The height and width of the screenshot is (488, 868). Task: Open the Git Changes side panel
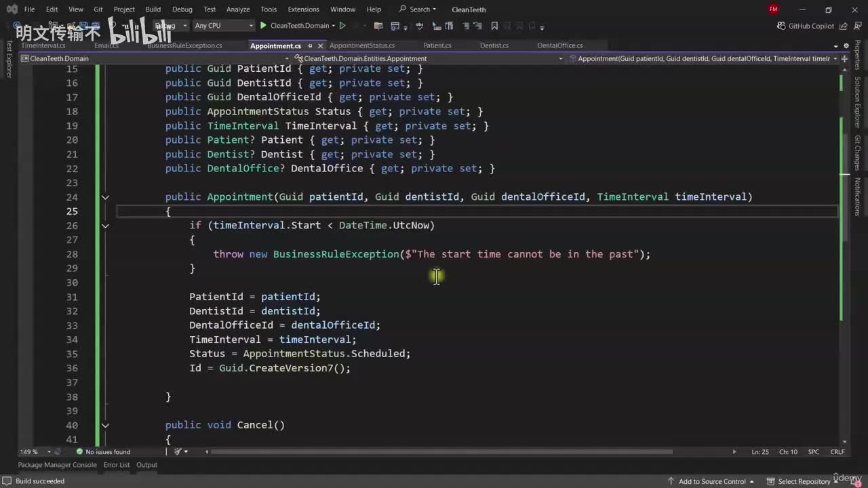tap(857, 153)
